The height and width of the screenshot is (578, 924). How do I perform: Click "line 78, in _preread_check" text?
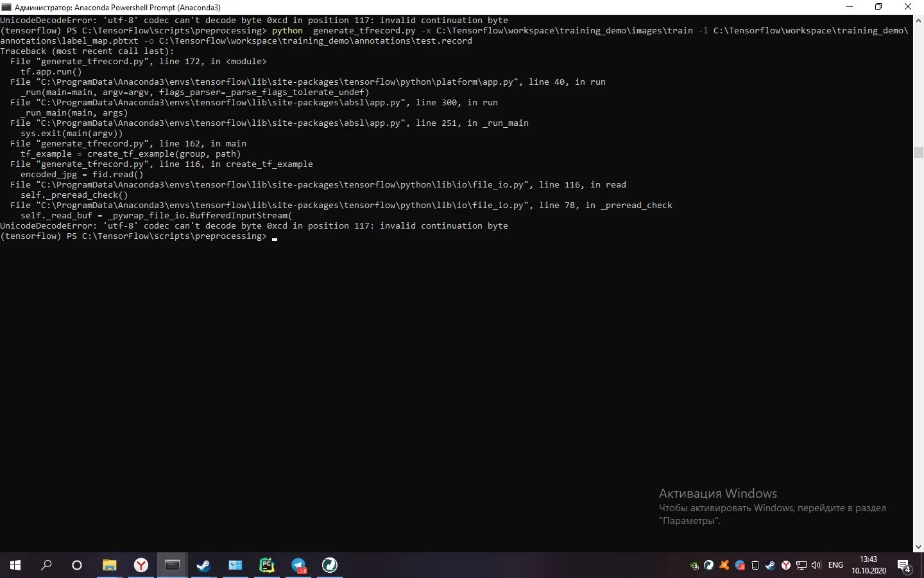(606, 205)
